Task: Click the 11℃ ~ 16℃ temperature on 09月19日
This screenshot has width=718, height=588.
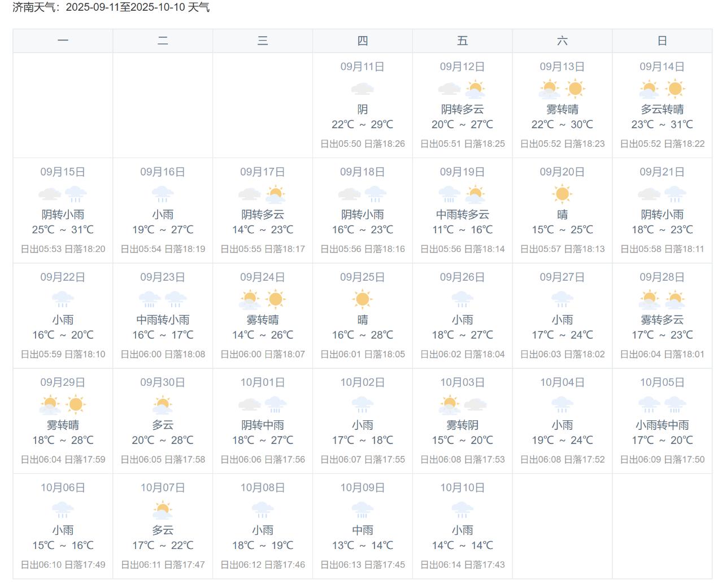Action: click(462, 229)
